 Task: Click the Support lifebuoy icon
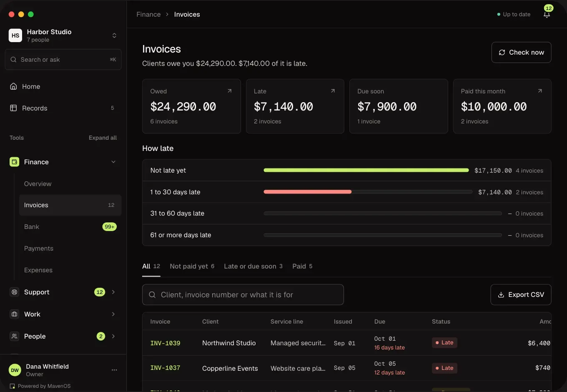click(15, 292)
